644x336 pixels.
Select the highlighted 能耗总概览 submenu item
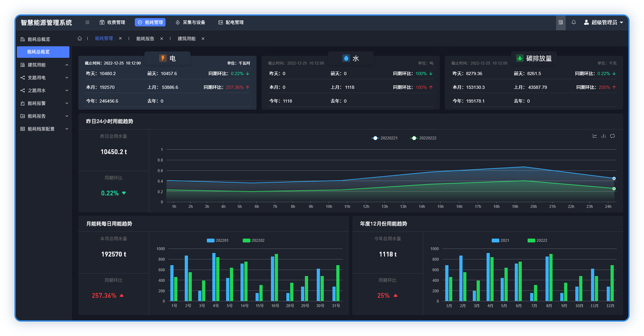click(x=43, y=52)
